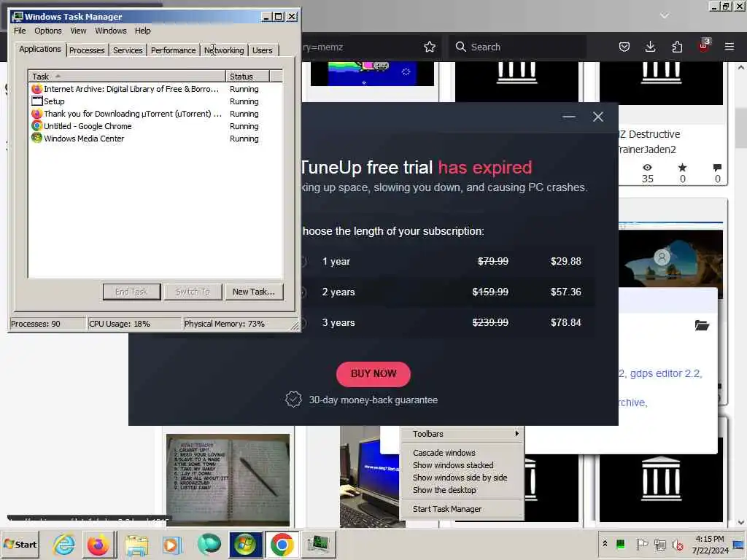Click the End Task button

tap(131, 292)
